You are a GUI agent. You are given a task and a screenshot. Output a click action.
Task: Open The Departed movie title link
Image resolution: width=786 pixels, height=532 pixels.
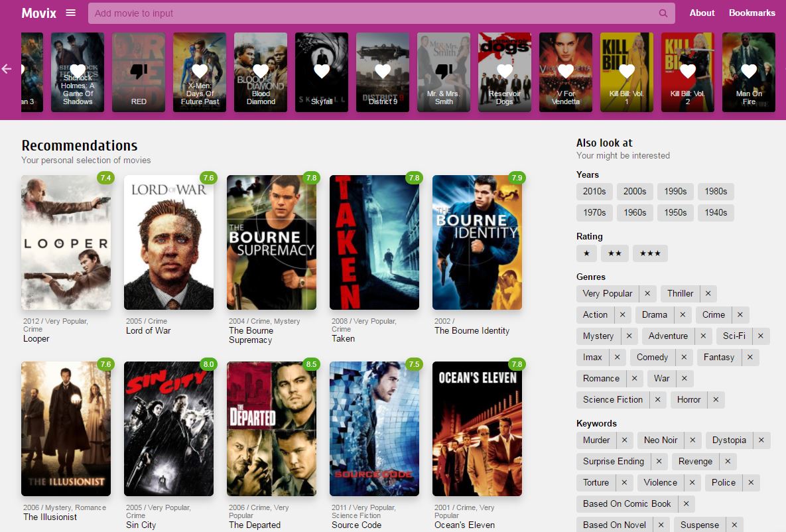click(x=255, y=525)
